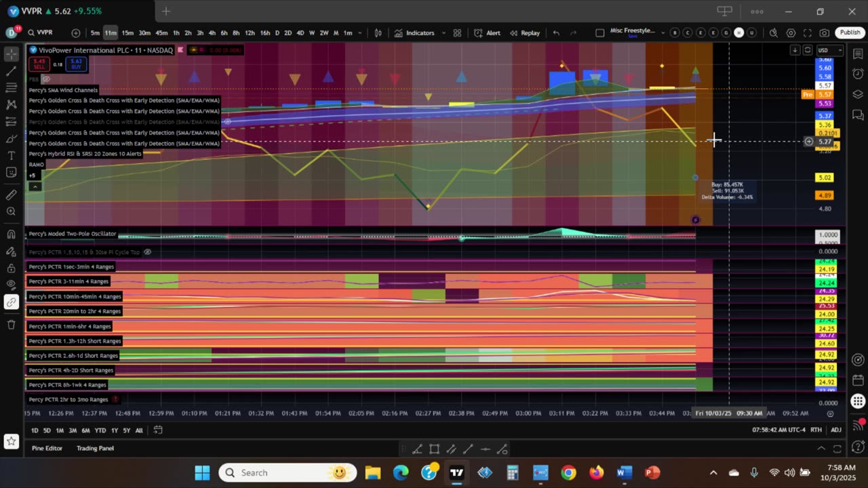Open the forecasting and measurement tools
868x488 pixels.
pyautogui.click(x=11, y=121)
